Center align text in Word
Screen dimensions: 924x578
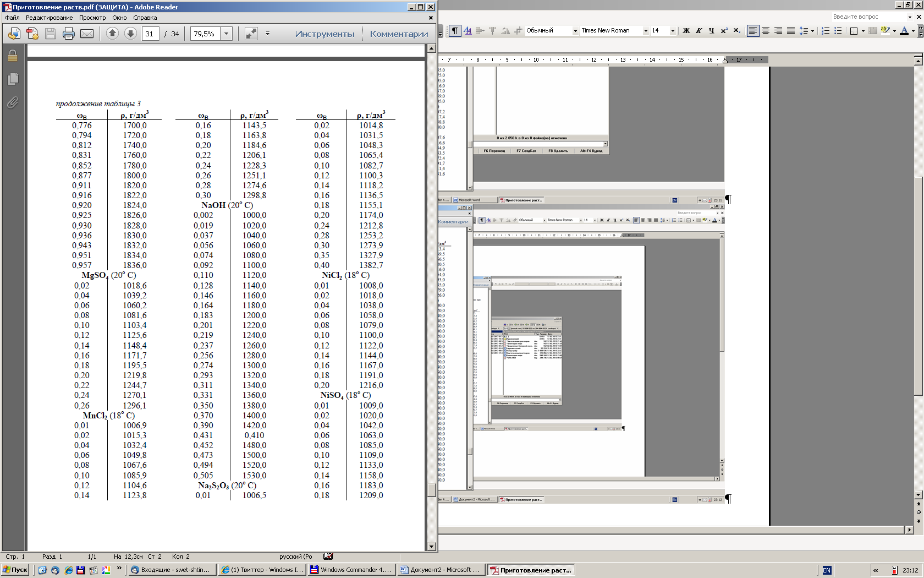coord(766,31)
